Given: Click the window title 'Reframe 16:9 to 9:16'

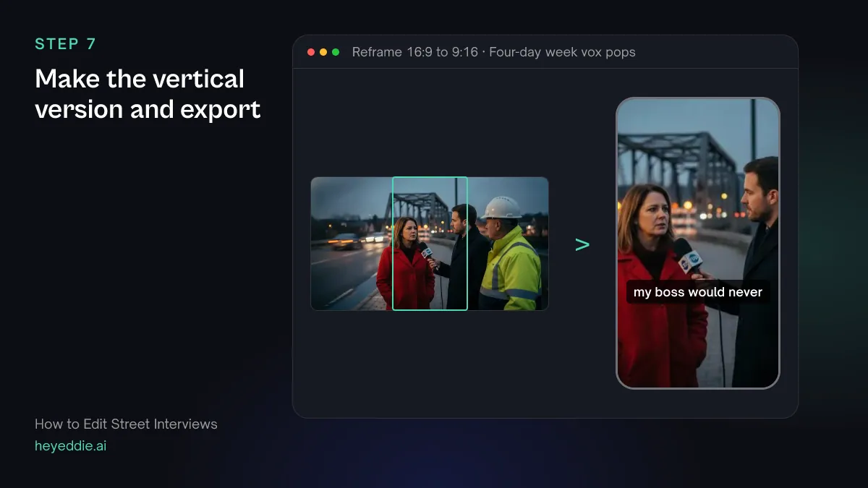Looking at the screenshot, I should [x=415, y=52].
